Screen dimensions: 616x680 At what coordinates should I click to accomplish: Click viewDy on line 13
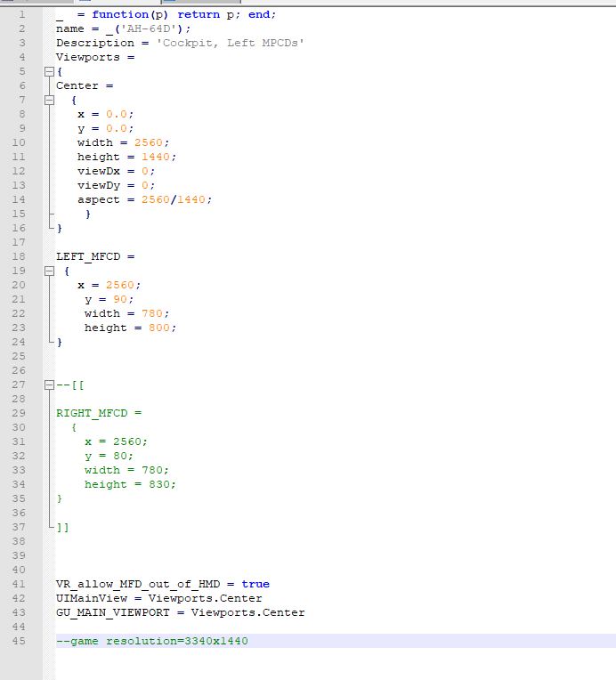(x=99, y=186)
